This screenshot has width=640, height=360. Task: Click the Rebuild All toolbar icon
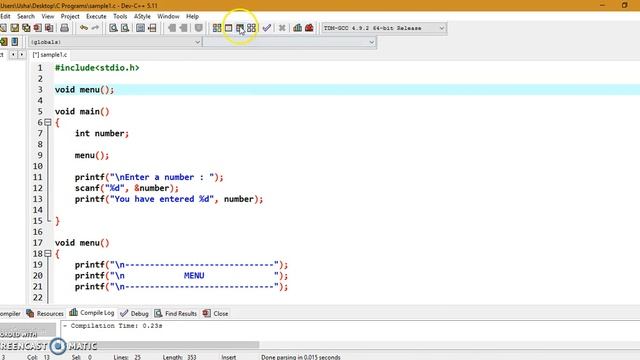tap(251, 28)
